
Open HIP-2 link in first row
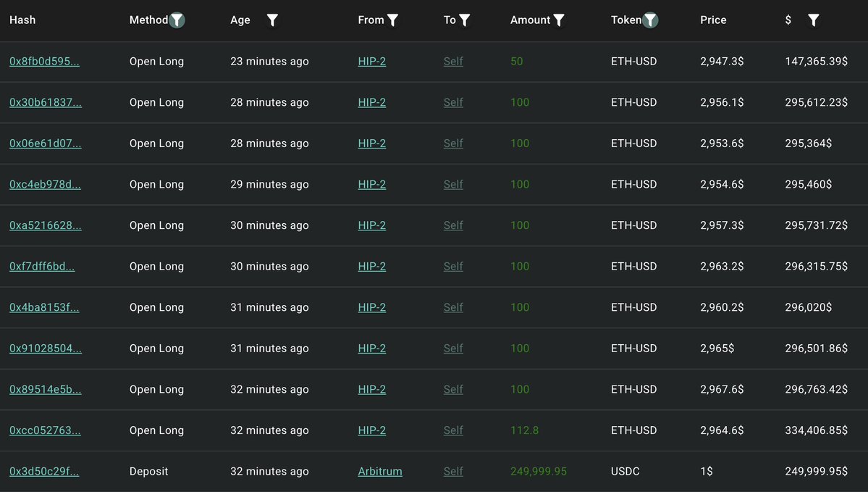click(372, 62)
